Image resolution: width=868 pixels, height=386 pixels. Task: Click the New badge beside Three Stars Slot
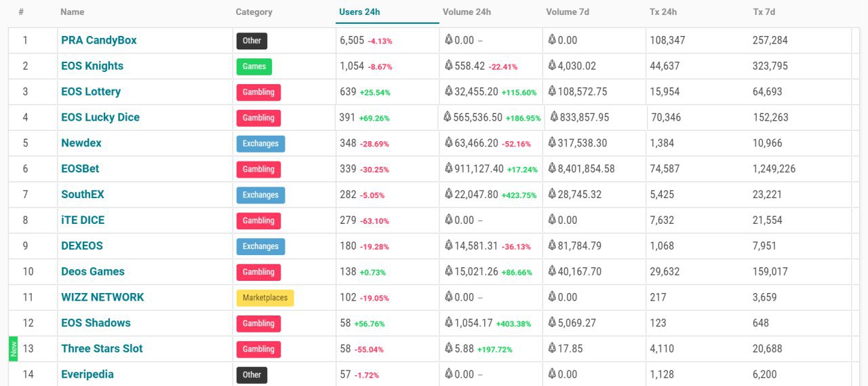(x=13, y=349)
